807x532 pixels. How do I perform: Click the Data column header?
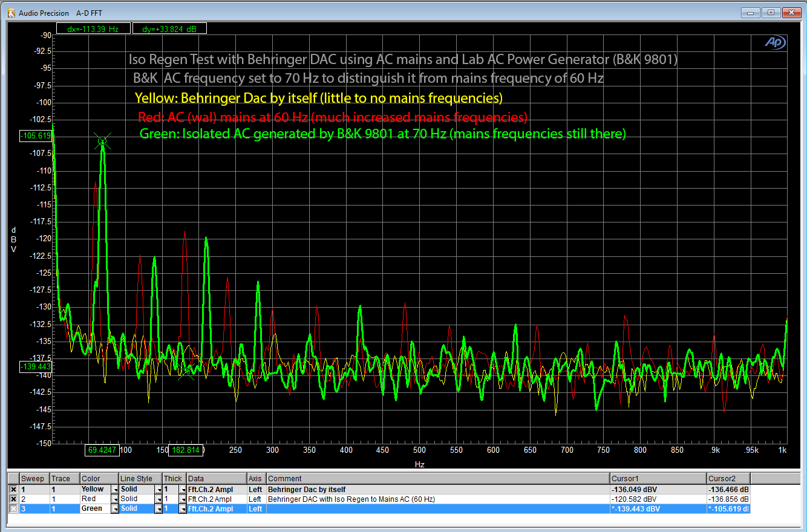pyautogui.click(x=217, y=479)
